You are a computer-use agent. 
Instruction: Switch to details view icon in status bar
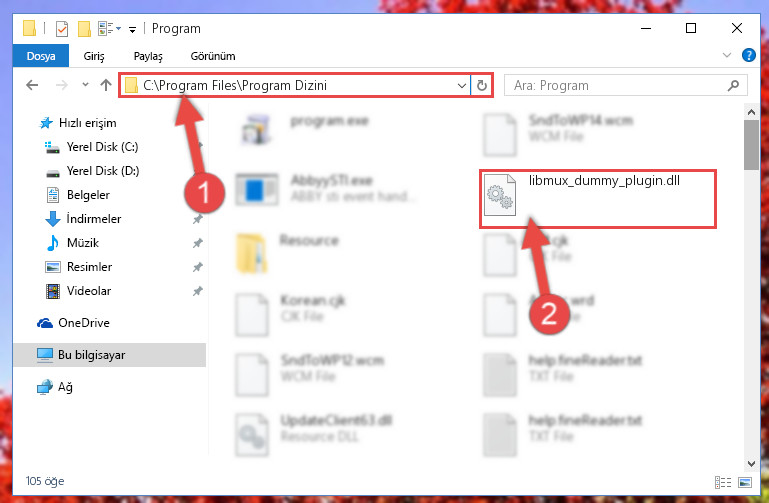[x=723, y=482]
